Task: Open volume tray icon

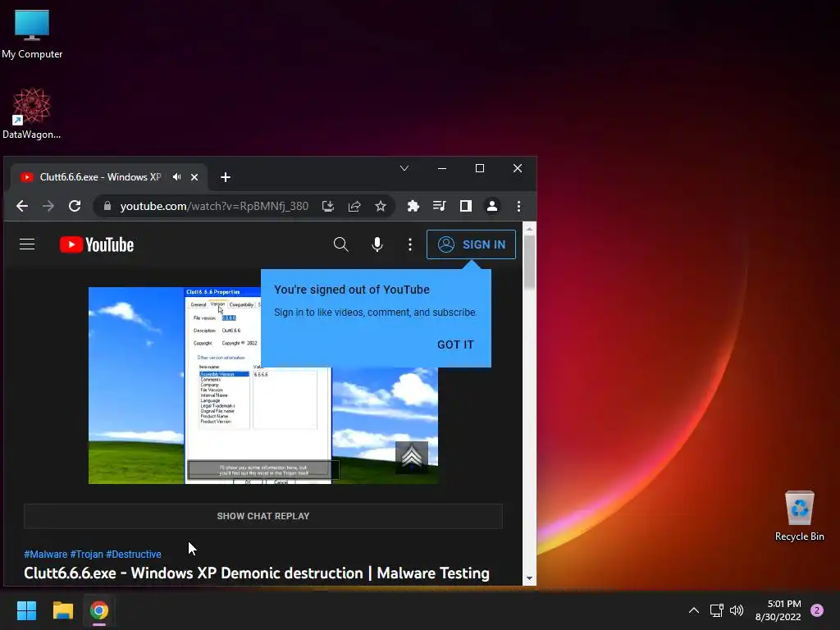Action: click(x=737, y=610)
